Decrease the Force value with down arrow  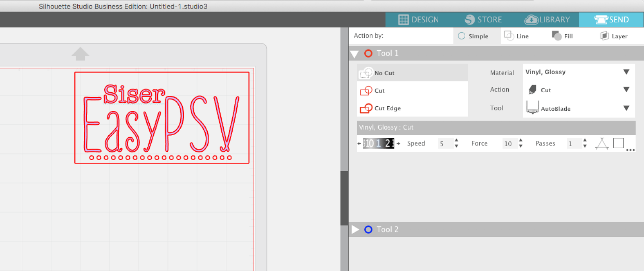[521, 146]
